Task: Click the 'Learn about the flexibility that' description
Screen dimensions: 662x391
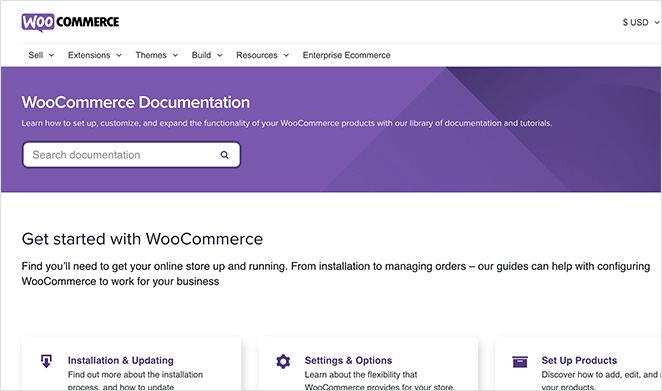Action: (380, 380)
